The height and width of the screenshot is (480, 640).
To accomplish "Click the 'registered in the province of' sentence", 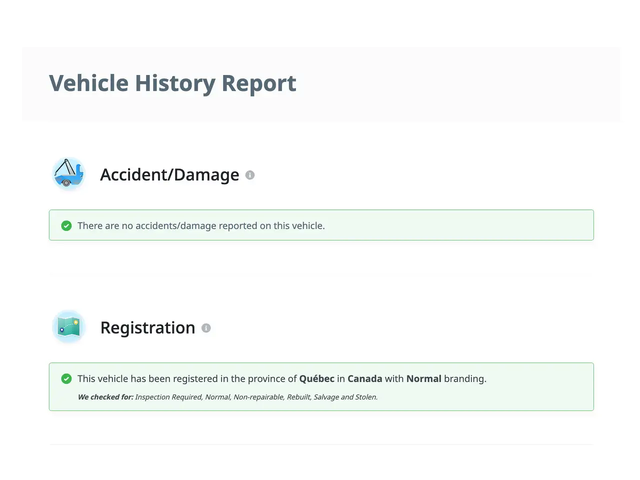I will 282,379.
